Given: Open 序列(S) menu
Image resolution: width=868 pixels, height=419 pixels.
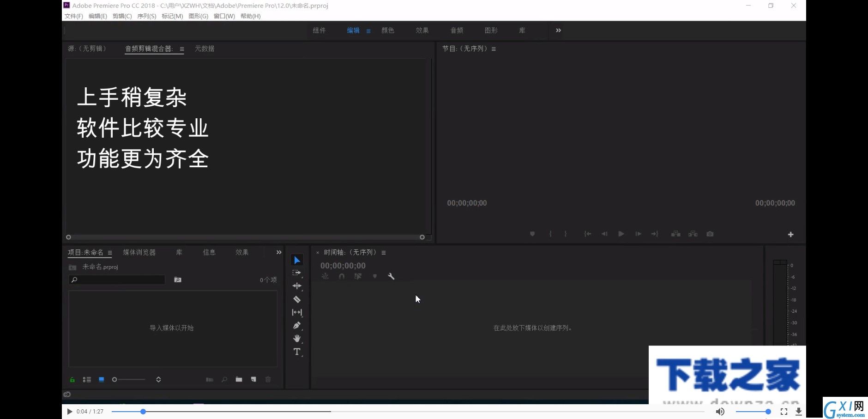Looking at the screenshot, I should tap(147, 16).
